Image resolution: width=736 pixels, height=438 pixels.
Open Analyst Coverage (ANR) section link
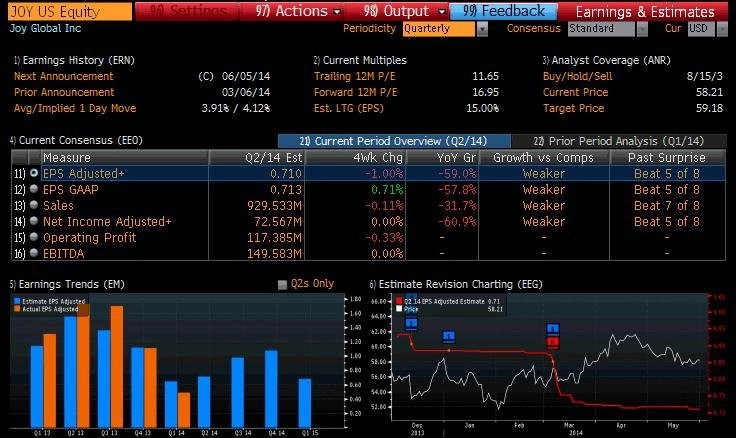point(606,60)
